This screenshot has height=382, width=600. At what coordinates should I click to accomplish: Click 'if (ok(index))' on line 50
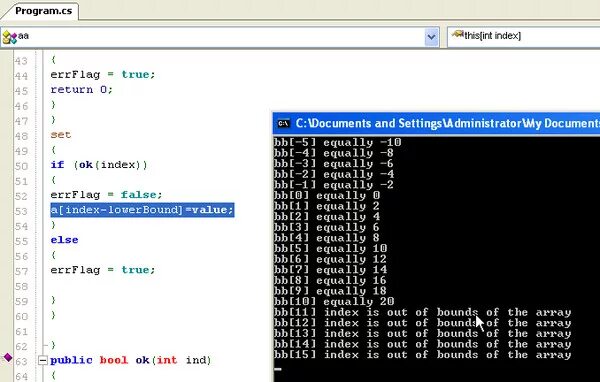(x=99, y=165)
